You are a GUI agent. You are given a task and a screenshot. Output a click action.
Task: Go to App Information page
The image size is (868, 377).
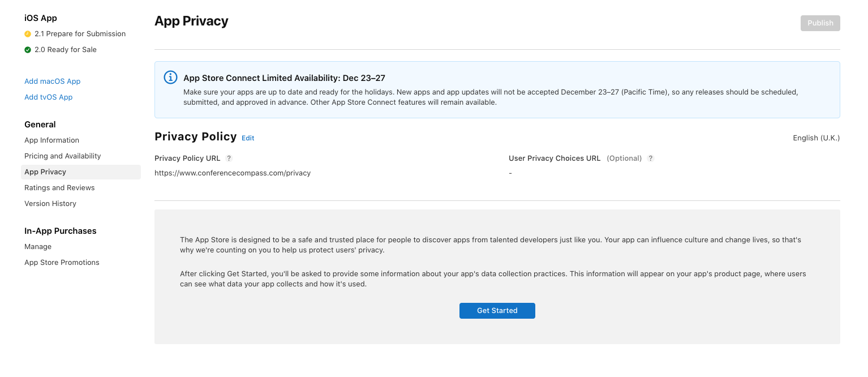tap(51, 140)
